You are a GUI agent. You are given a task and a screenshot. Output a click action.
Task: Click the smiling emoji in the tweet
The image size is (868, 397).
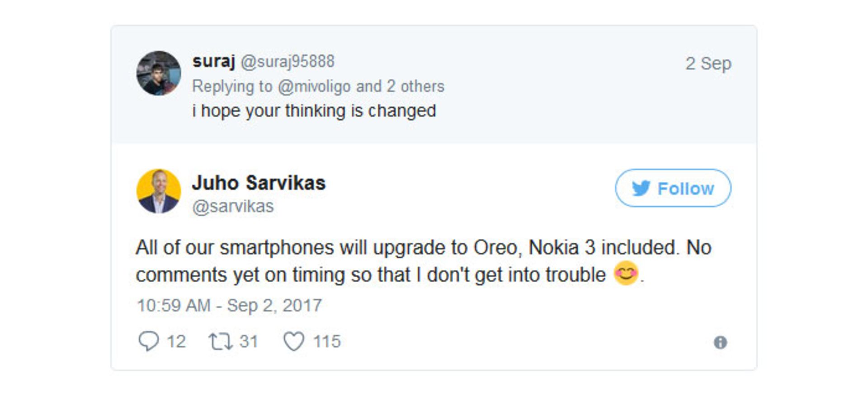[626, 274]
